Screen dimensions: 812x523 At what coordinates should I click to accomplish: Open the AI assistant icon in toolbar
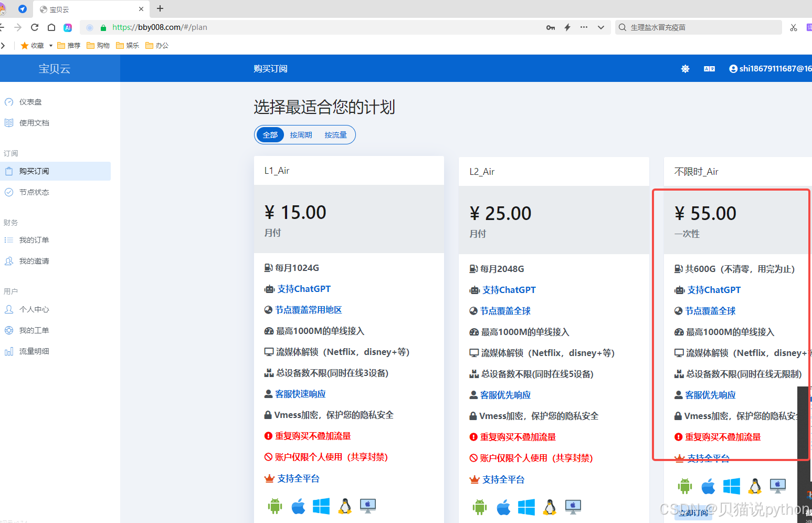click(x=68, y=27)
